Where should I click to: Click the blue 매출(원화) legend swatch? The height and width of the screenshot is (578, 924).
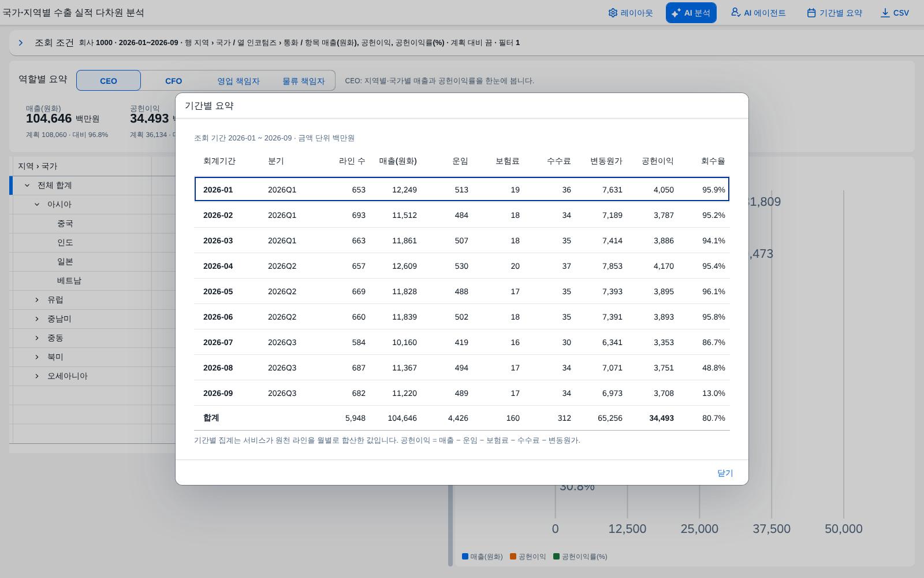[x=465, y=557]
